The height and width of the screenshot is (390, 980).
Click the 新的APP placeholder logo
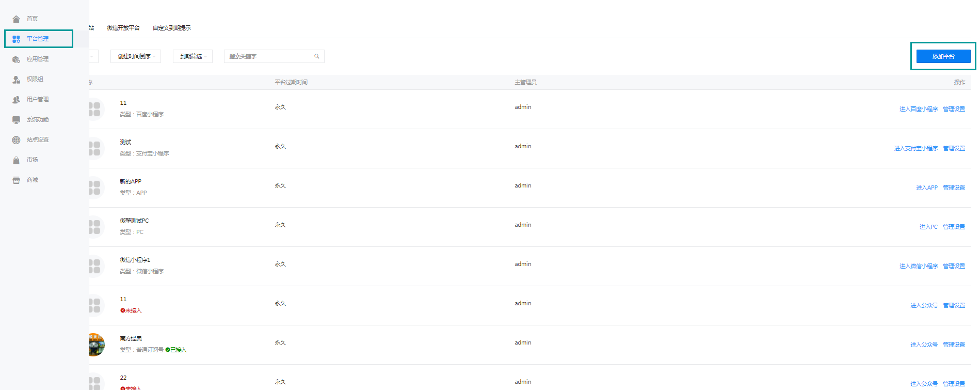pos(97,188)
